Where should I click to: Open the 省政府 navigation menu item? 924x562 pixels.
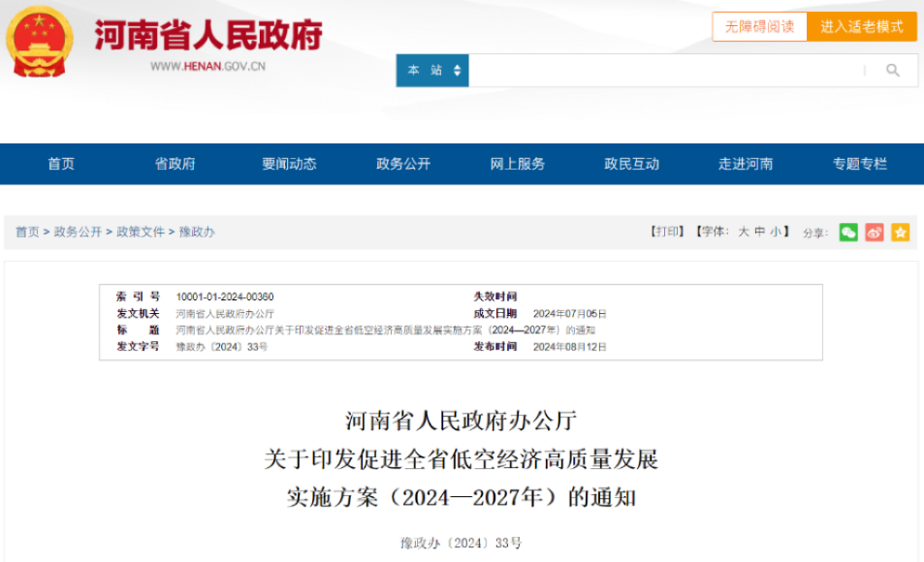pos(175,164)
